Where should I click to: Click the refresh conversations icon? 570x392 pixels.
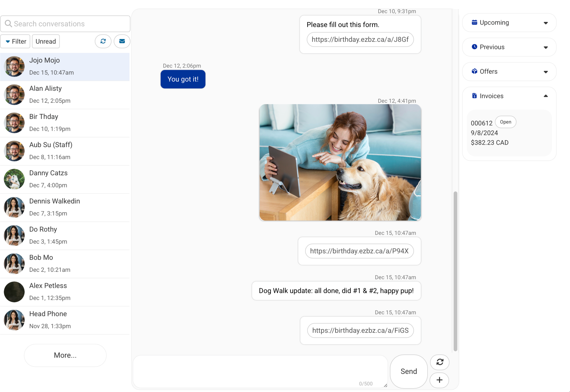[x=103, y=41]
